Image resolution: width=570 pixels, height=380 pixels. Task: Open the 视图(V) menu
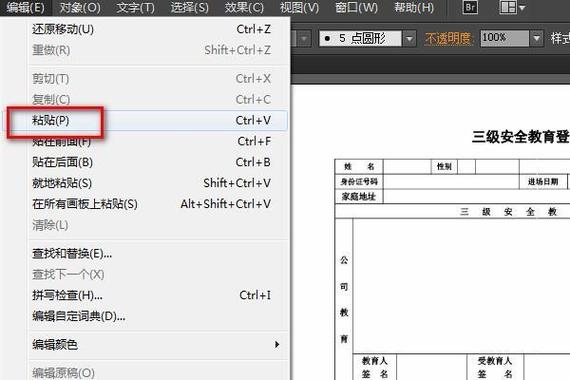point(299,8)
